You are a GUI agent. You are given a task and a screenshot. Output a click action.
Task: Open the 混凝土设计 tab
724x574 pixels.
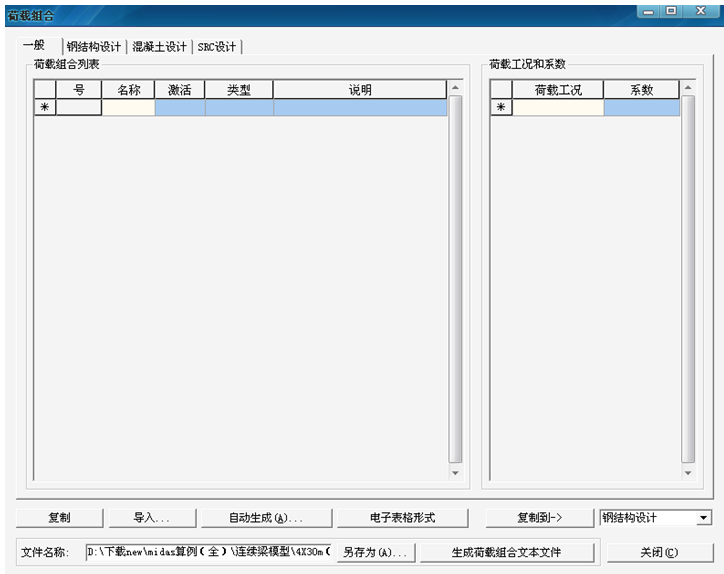159,47
